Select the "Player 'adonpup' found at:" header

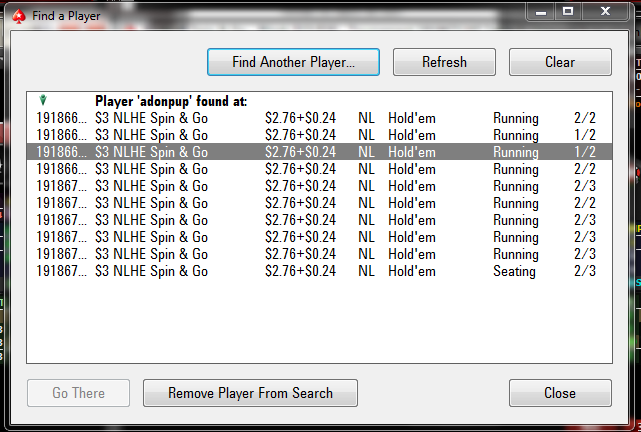coord(171,101)
